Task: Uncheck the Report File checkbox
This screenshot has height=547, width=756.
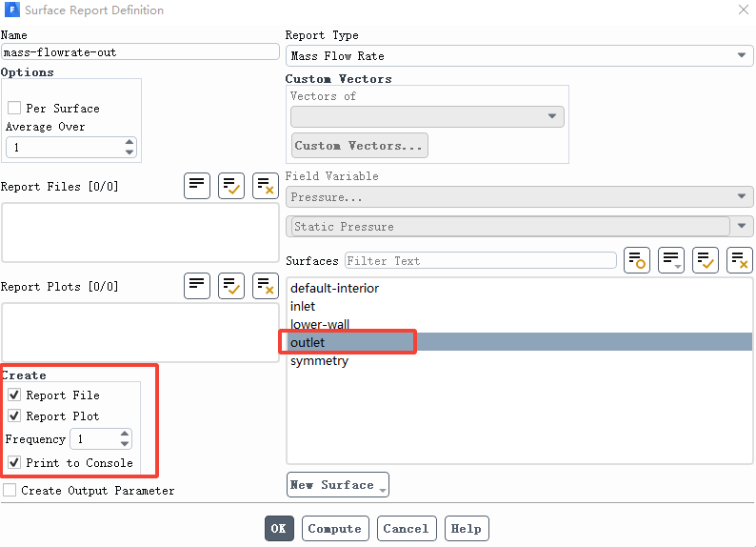Action: (x=14, y=395)
